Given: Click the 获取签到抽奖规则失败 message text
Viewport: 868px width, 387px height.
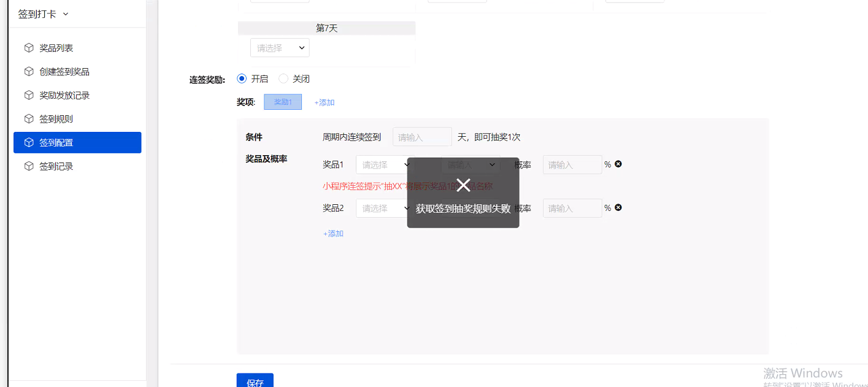Looking at the screenshot, I should [x=463, y=209].
